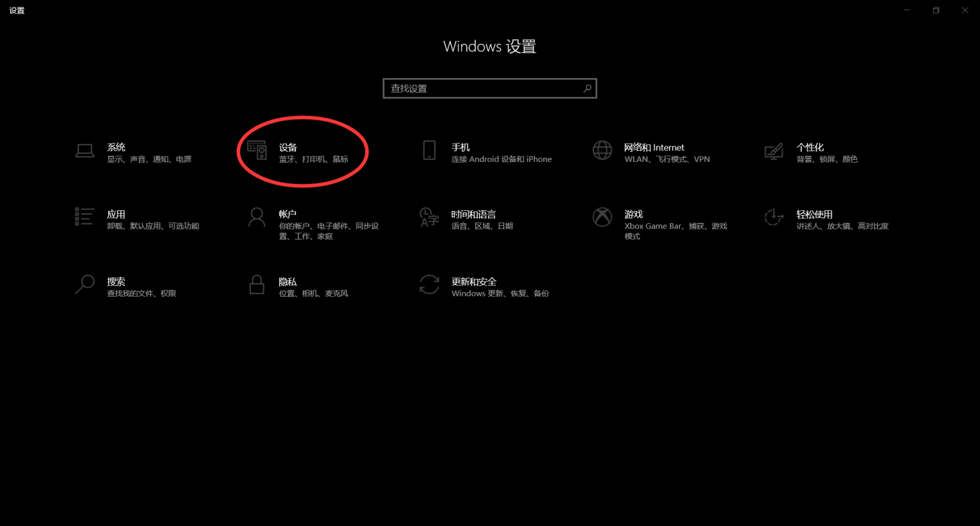Open the 游戏 Xbox icon
This screenshot has width=980, height=526.
(602, 217)
